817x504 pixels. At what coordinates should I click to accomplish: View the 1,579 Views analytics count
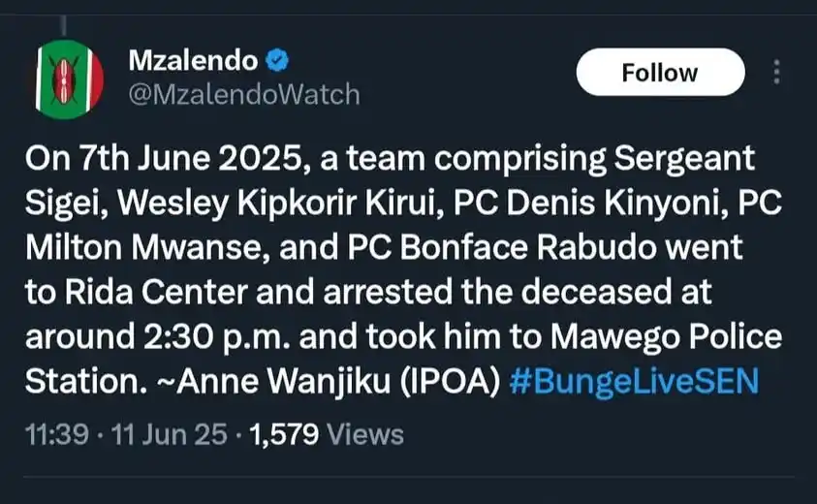(327, 434)
